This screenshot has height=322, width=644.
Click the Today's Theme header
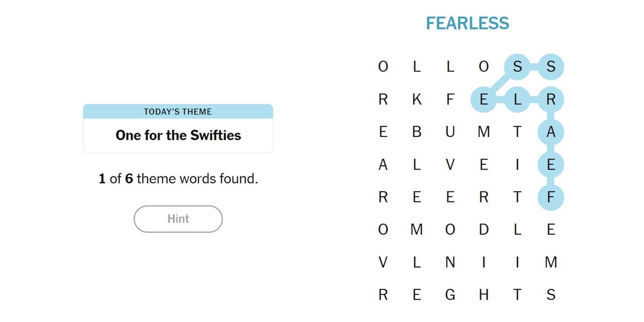pyautogui.click(x=178, y=112)
